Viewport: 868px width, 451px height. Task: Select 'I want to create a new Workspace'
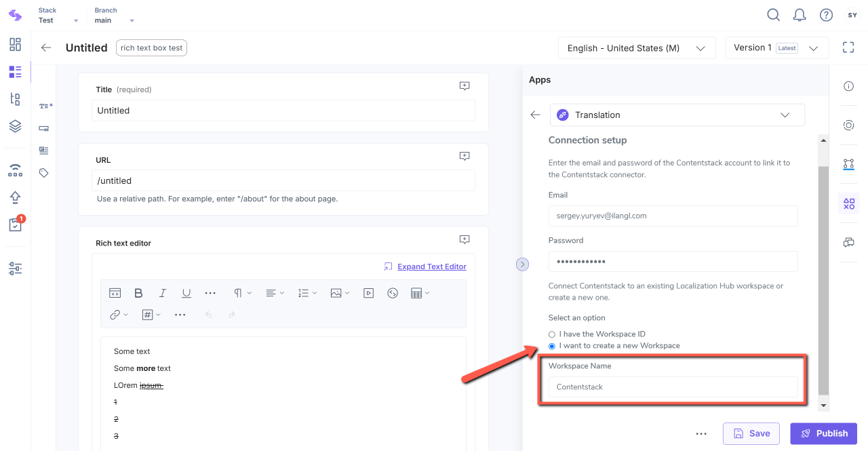pos(552,346)
